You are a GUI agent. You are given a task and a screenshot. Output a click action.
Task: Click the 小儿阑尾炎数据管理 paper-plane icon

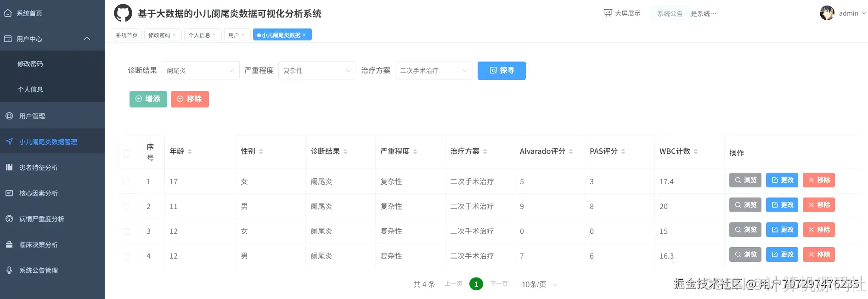(9, 142)
